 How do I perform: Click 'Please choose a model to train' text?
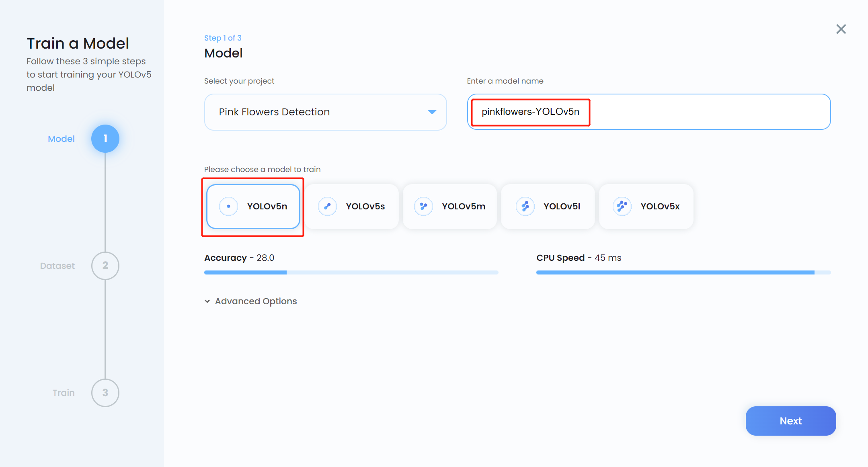262,169
